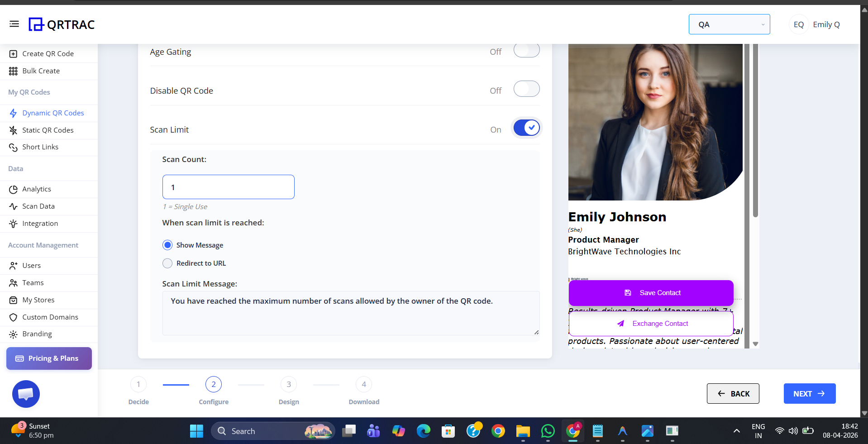
Task: Open the live chat bubble icon
Action: pyautogui.click(x=26, y=394)
